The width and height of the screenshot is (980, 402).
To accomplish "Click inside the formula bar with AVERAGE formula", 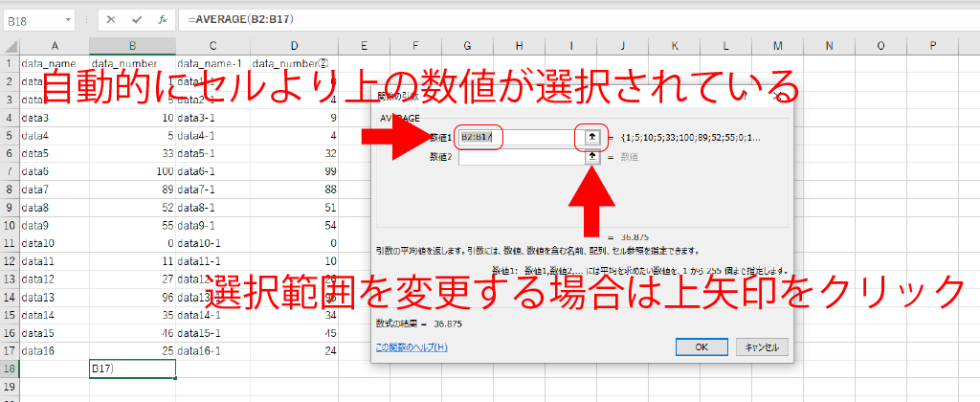I will click(x=574, y=19).
